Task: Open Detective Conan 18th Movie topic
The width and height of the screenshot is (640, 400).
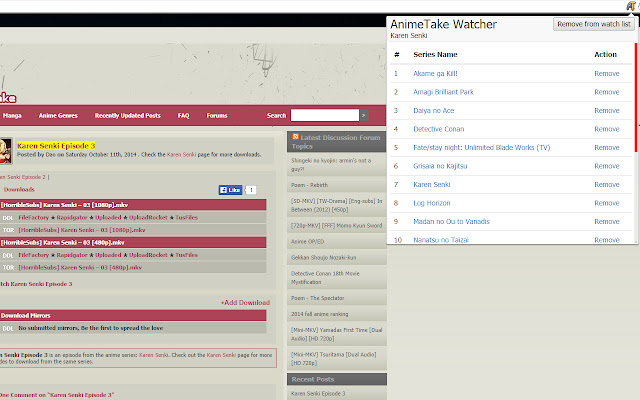Action: click(x=325, y=278)
